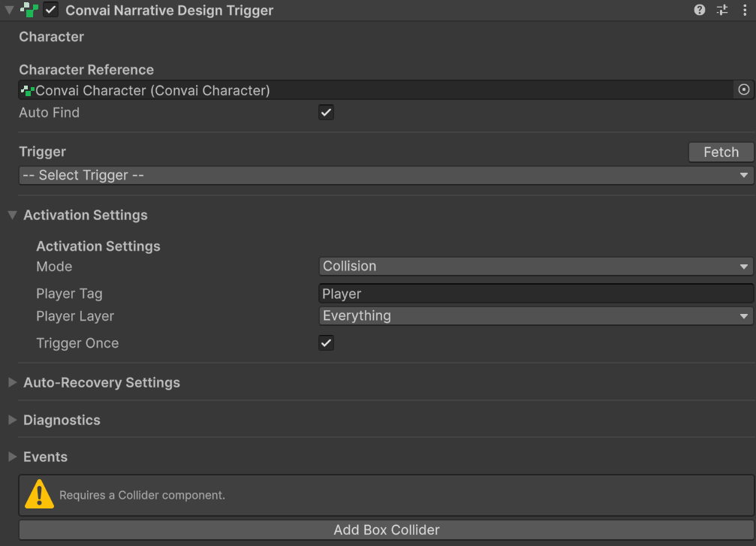Click the Trigger Once label

[77, 343]
